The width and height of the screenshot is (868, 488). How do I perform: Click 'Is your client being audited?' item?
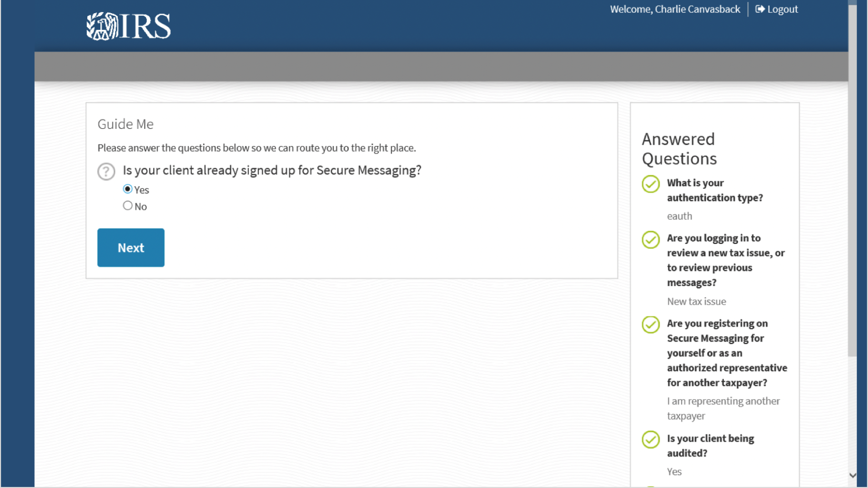point(710,445)
